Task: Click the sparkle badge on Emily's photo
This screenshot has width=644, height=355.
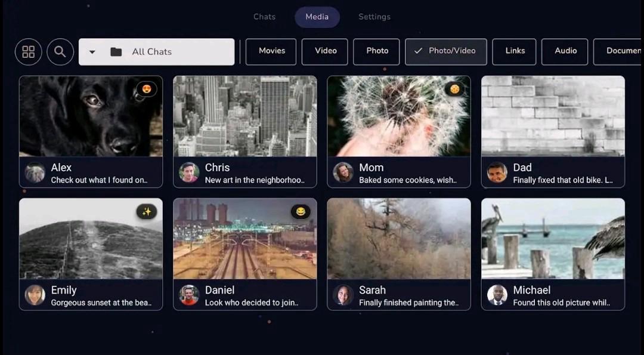Action: click(x=147, y=212)
